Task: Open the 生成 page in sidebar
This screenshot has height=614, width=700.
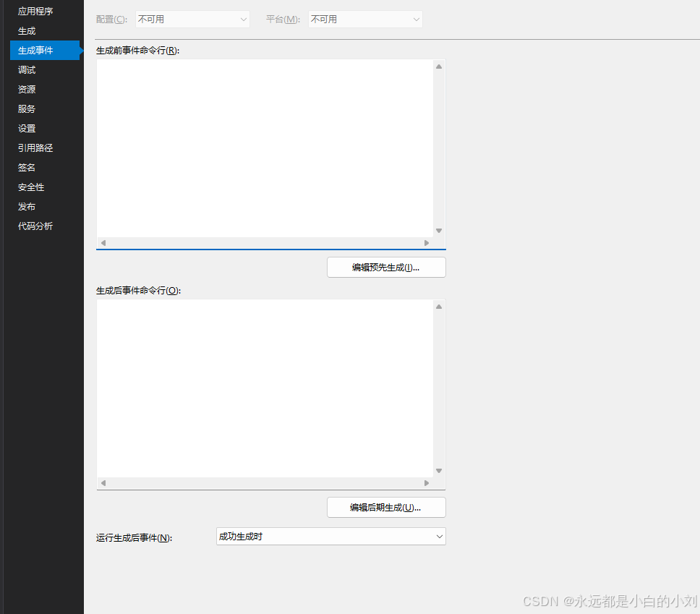Action: coord(26,30)
